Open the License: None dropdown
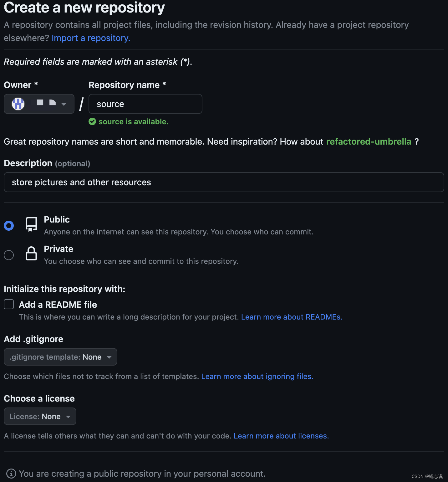Screen dimensions: 448x482 pyautogui.click(x=40, y=416)
